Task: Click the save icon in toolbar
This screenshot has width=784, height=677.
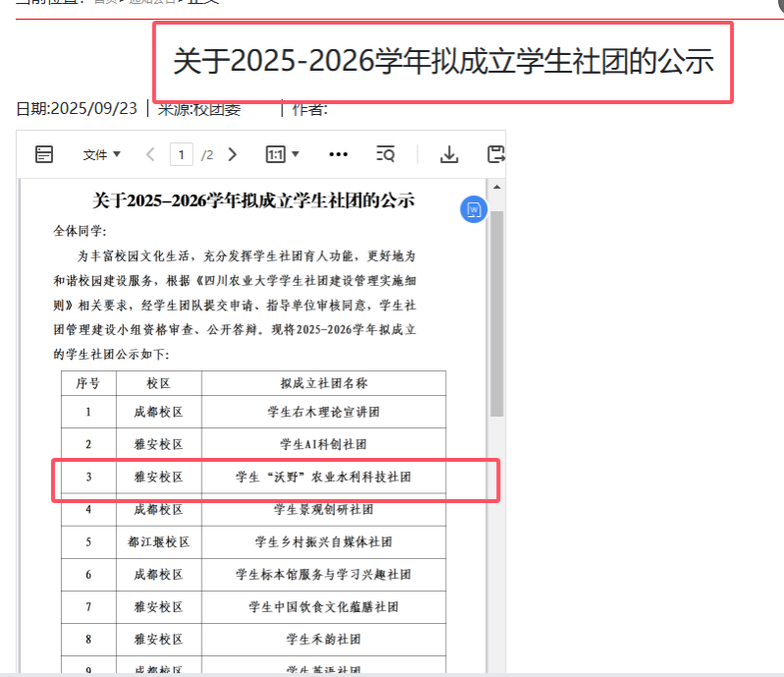Action: 496,154
